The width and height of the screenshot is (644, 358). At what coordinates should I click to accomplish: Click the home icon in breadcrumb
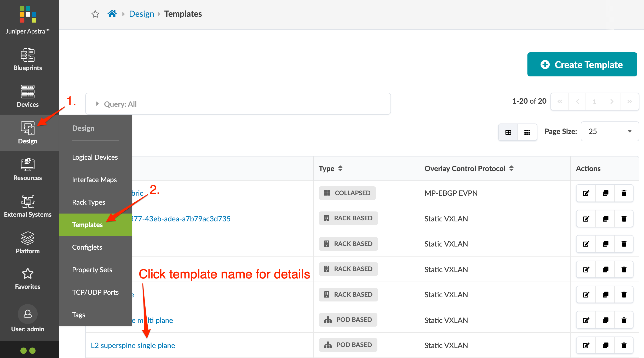pos(112,14)
